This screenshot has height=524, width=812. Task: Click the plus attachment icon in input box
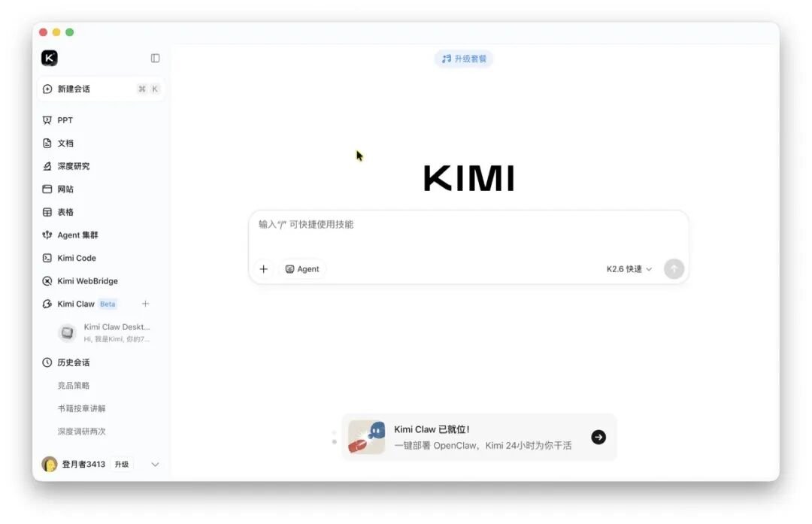(264, 268)
